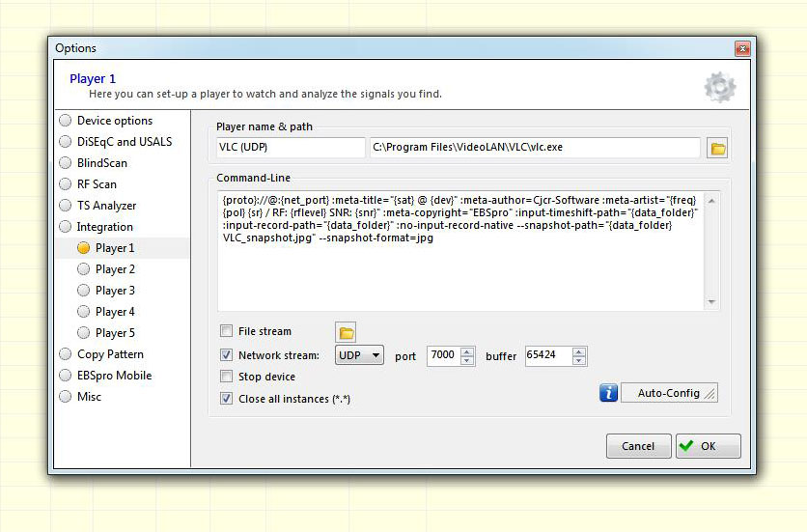
Task: Click the Auto-Config button
Action: [x=669, y=393]
